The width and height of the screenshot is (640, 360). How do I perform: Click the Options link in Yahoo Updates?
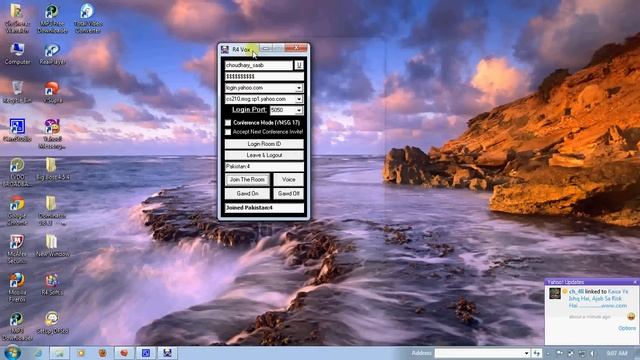[x=627, y=328]
